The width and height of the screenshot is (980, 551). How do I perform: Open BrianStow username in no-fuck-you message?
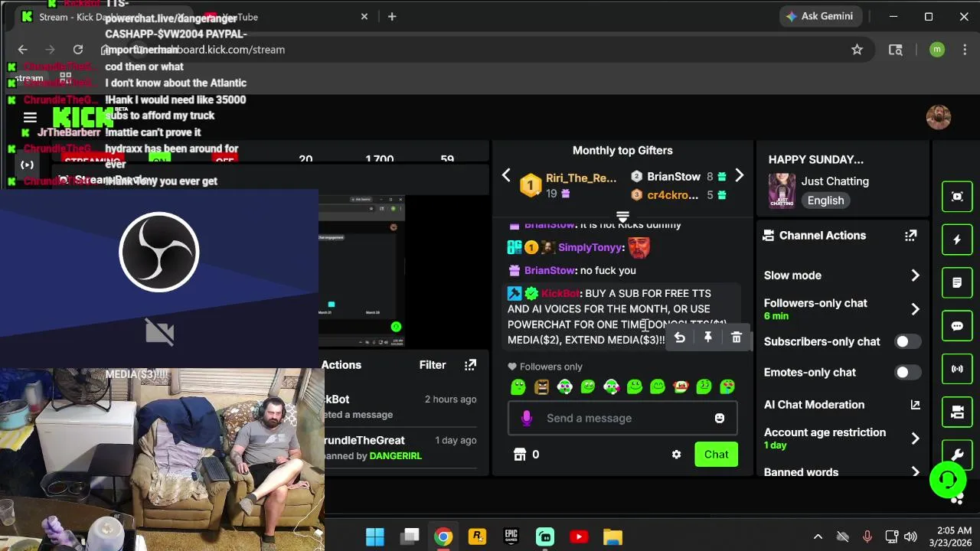(549, 270)
